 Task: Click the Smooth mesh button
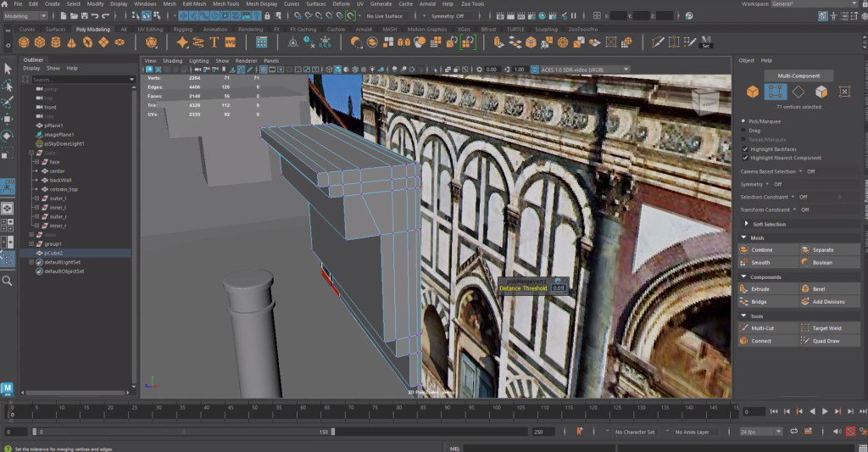(769, 263)
